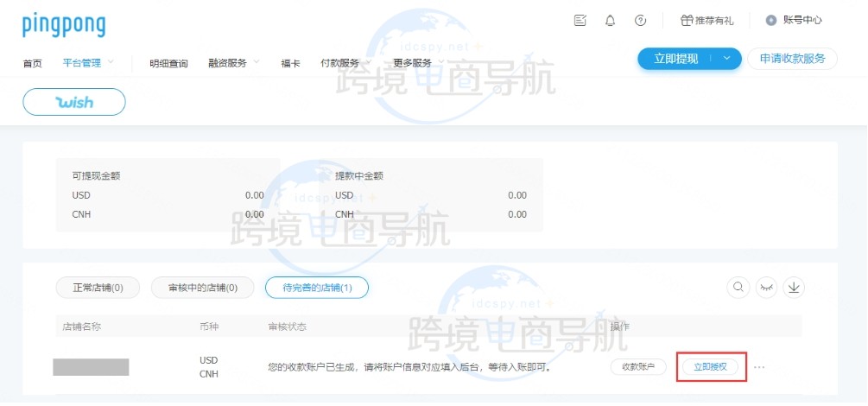Open 付款服务 menu
868x406 pixels.
pos(340,63)
